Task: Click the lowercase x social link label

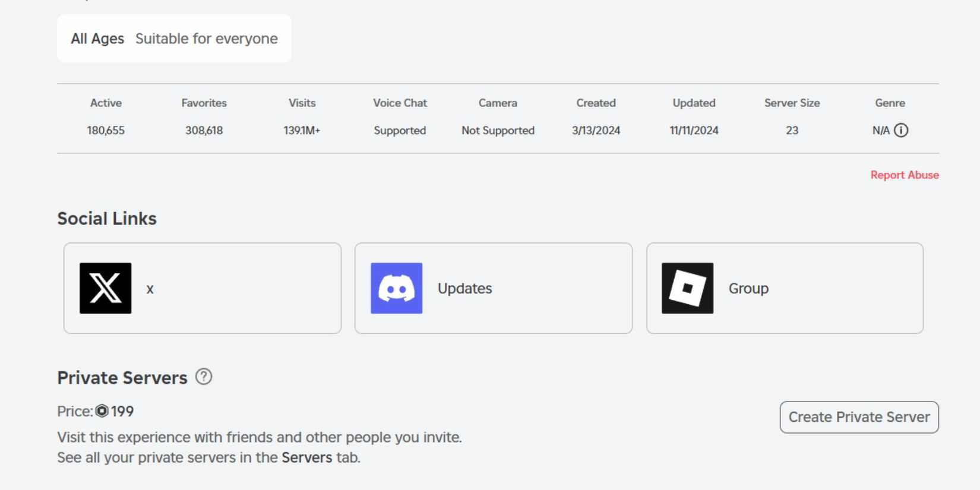Action: [150, 289]
